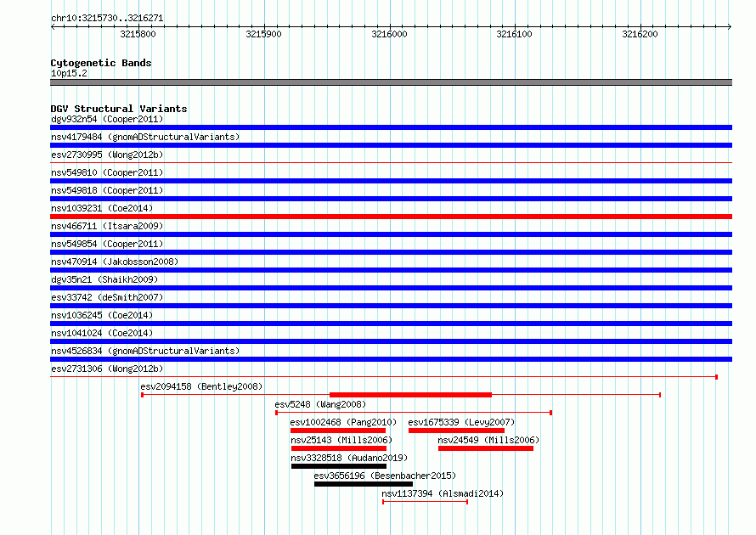Click the 3215900 ruler position label
Image resolution: width=756 pixels, height=535 pixels.
click(x=263, y=34)
